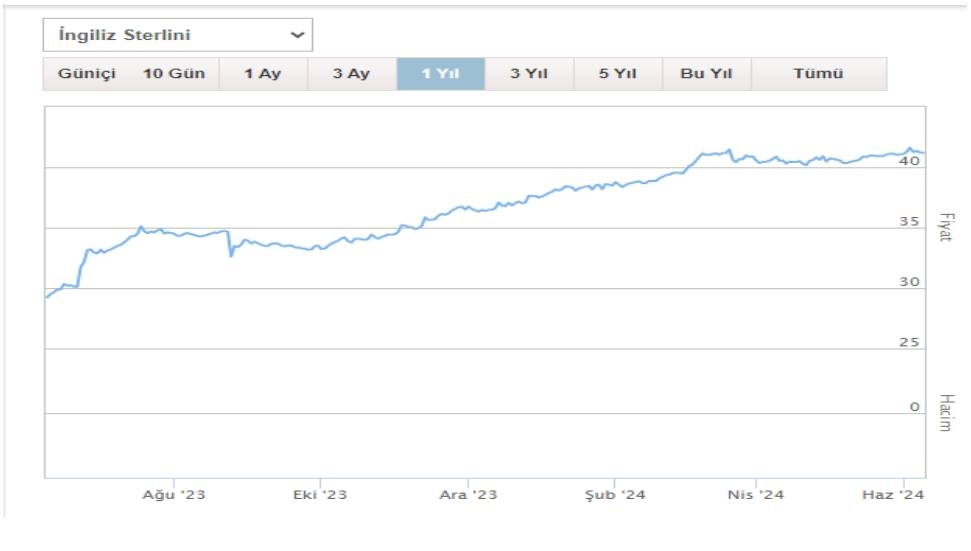Click the chevron arrow of the currency selector

[x=297, y=35]
